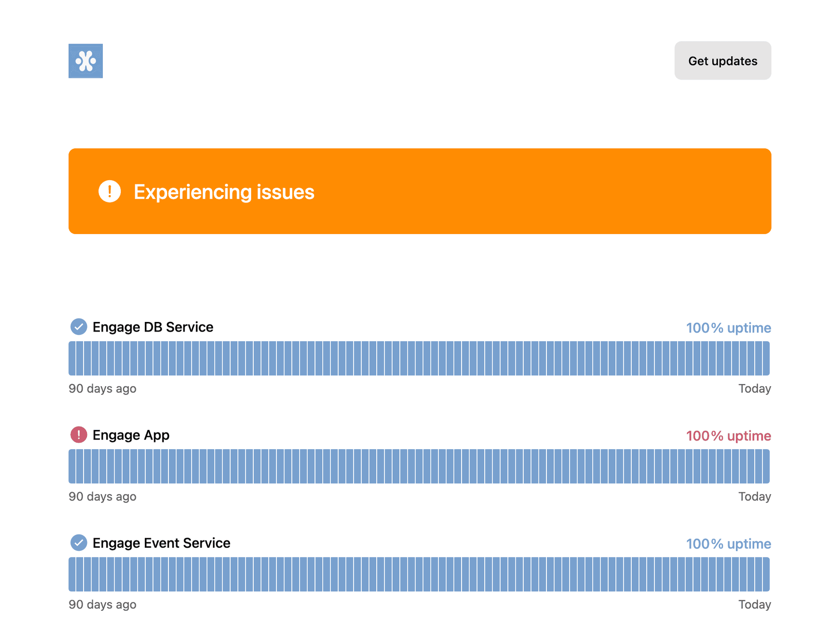Click the Engage Event Service uptime percentage
The image size is (840, 619).
click(x=728, y=544)
